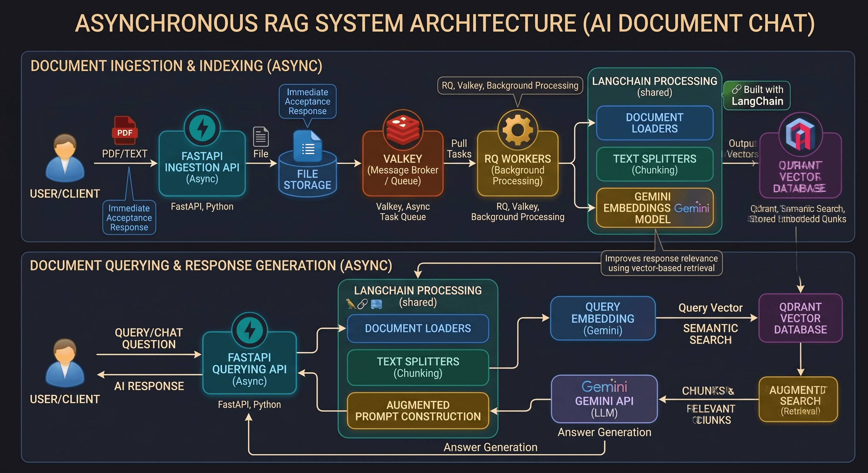Click the RQ, Valkey, Background Processing caption below RQ Workers
Image resolution: width=868 pixels, height=473 pixels.
tap(518, 212)
